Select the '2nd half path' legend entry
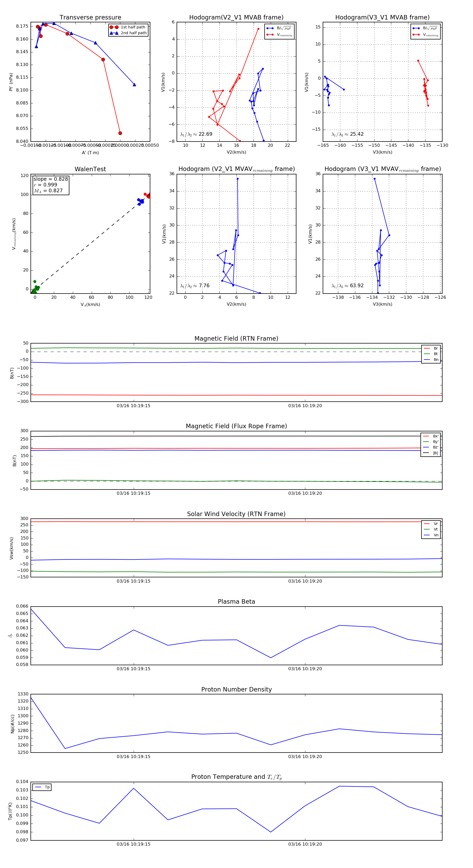Viewport: 473px width, 868px height. 128,33
